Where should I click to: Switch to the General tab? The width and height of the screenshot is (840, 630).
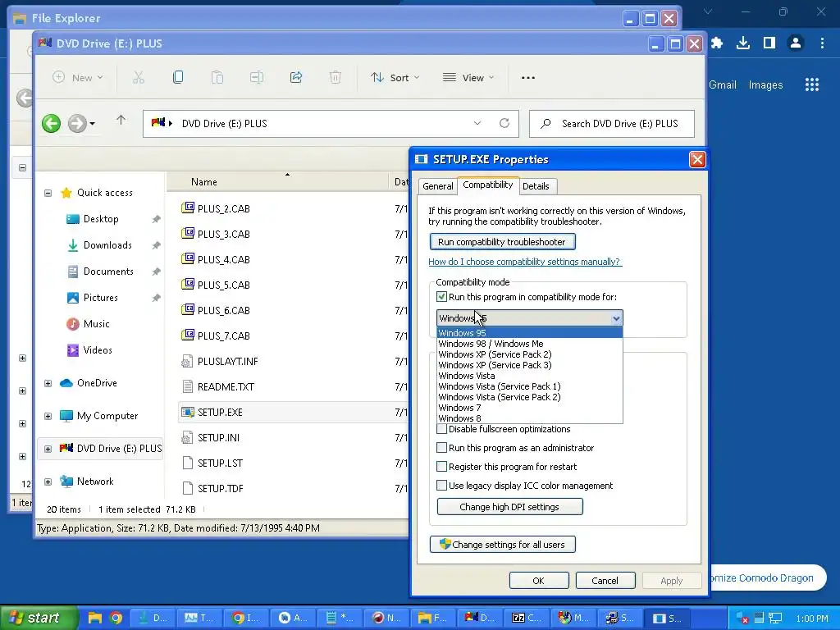(x=438, y=186)
